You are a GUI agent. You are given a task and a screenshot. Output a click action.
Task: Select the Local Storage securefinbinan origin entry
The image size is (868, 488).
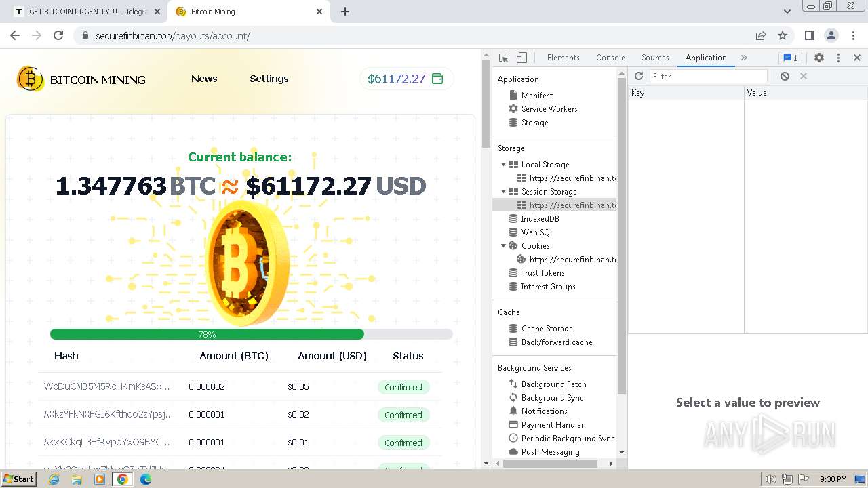click(567, 178)
